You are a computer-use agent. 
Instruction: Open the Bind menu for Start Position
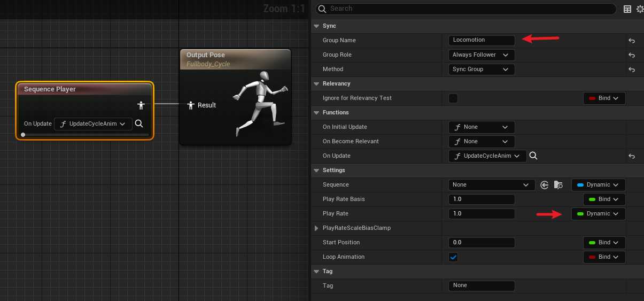tap(604, 243)
